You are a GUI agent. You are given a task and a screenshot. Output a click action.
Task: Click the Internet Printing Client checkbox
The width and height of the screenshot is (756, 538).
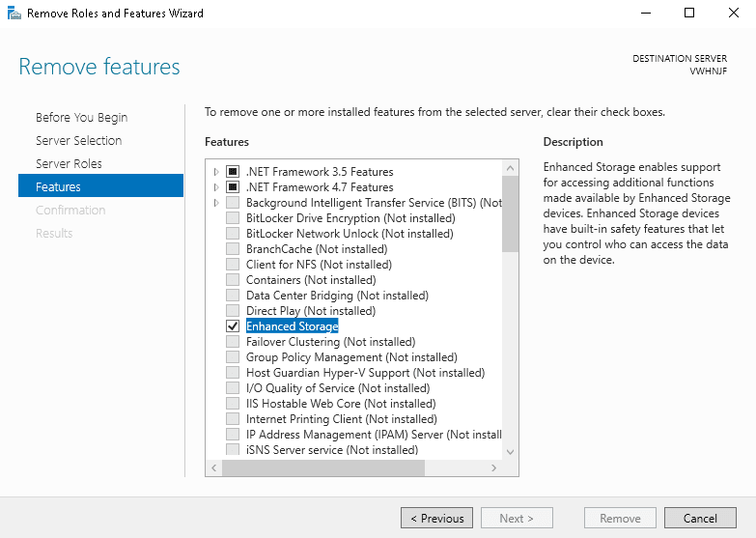point(233,419)
